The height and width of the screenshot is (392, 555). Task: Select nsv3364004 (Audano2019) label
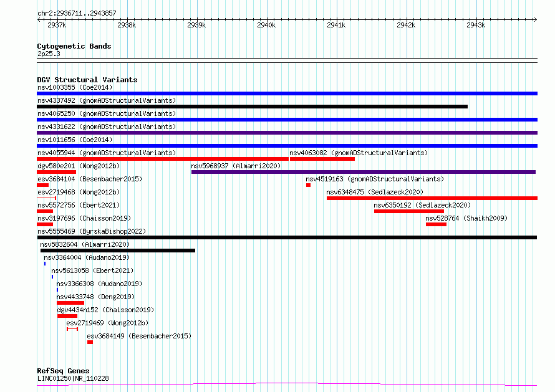point(87,257)
